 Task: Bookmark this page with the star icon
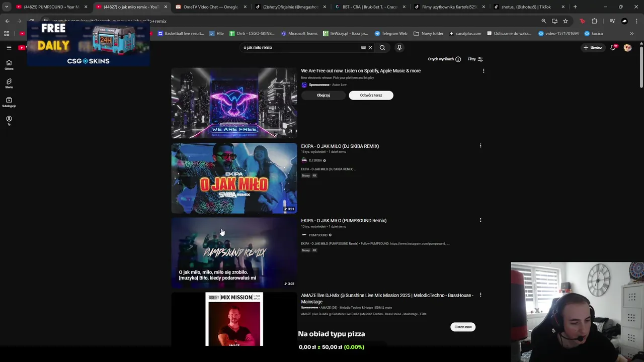coord(566,21)
